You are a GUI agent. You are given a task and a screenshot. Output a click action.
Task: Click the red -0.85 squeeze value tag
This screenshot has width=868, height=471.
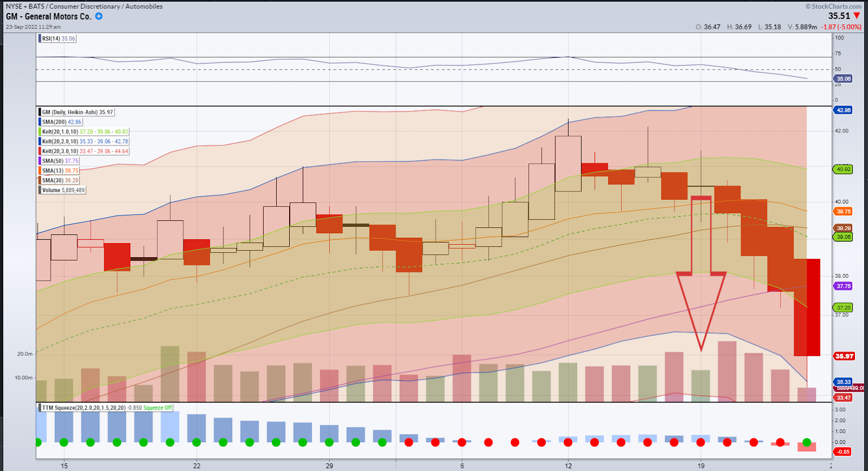tap(843, 451)
